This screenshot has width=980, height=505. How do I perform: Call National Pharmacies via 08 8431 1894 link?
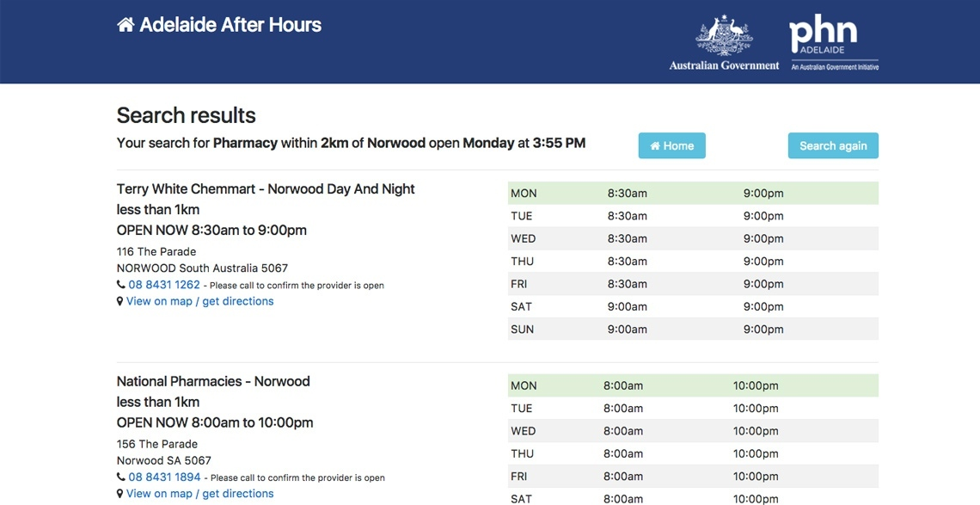click(163, 477)
